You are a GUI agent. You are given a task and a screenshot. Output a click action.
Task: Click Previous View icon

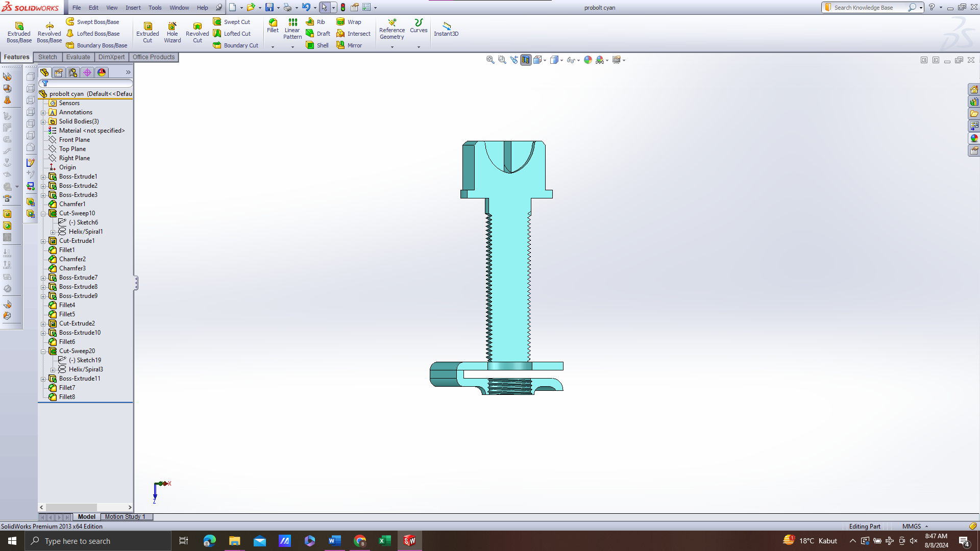click(514, 60)
